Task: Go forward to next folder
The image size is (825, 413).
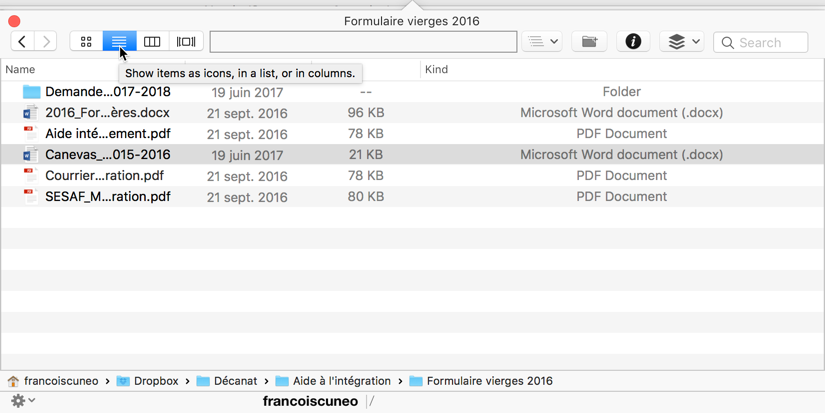Action: pos(46,42)
